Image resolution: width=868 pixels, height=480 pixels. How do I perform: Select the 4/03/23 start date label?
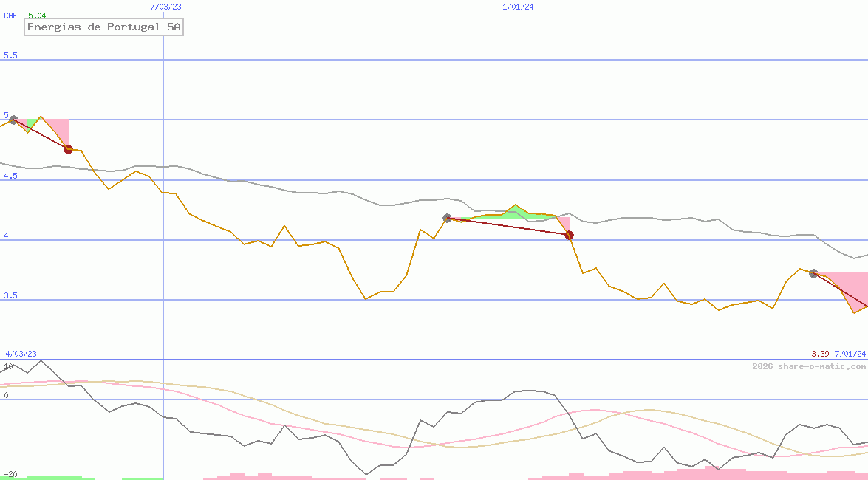[21, 354]
